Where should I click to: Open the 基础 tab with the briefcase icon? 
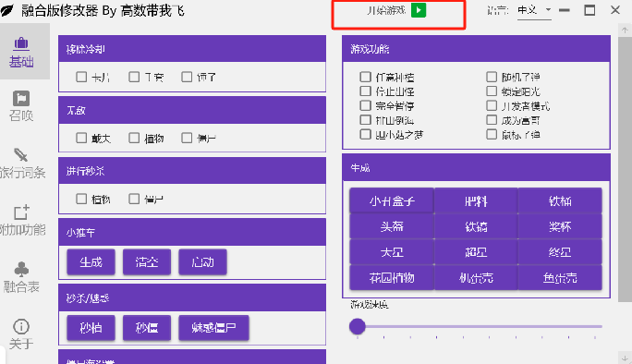pyautogui.click(x=21, y=52)
